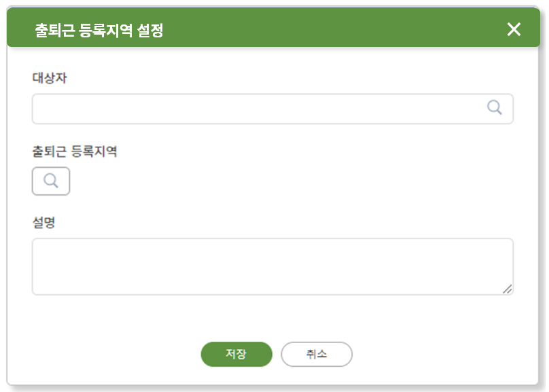Click the magnifier icon in 대상자 field
Image resolution: width=549 pixels, height=392 pixels.
click(495, 107)
